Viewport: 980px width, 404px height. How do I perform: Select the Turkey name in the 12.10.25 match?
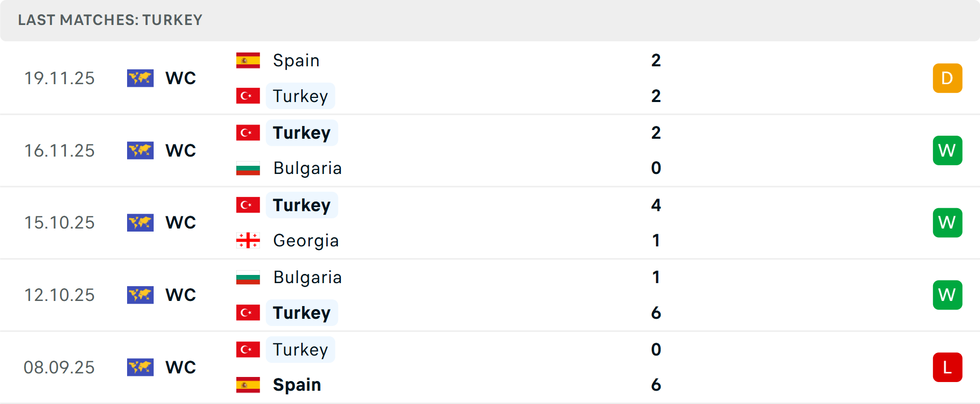[x=302, y=313]
